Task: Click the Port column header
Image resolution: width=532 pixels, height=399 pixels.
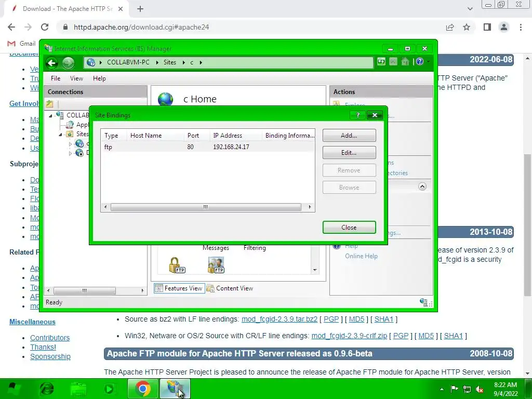Action: coord(197,136)
